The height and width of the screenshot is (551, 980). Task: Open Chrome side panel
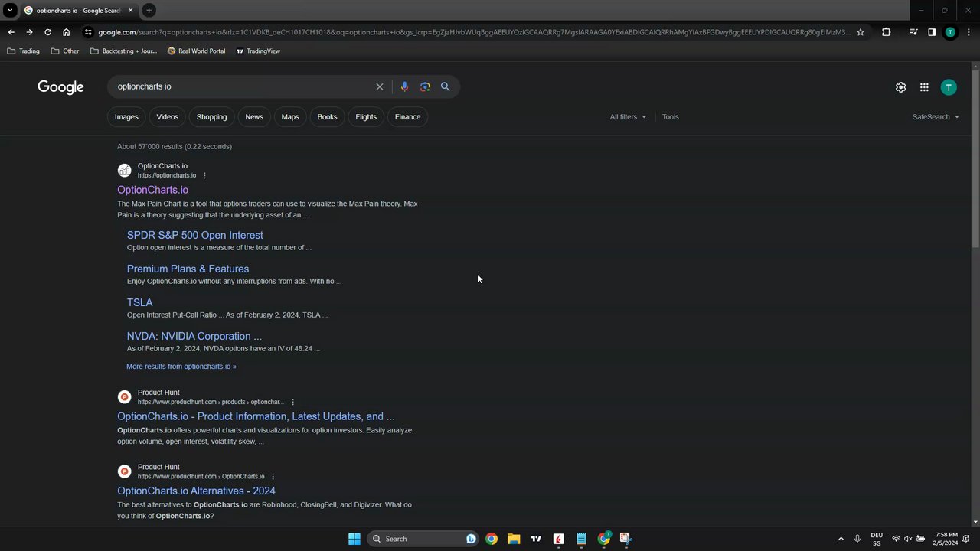(932, 32)
